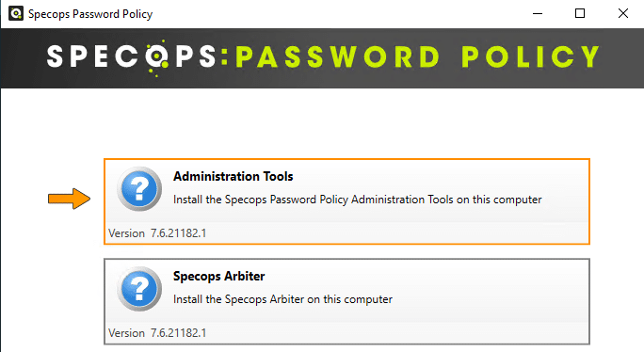Click question mark icon beside Administration Tools
644x352 pixels.
point(139,188)
